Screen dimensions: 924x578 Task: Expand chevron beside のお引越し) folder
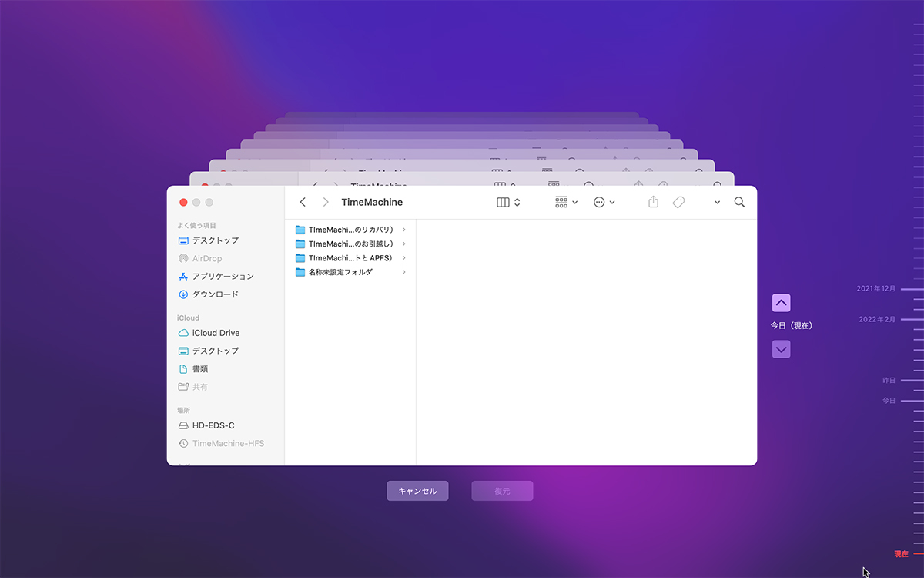pos(404,244)
